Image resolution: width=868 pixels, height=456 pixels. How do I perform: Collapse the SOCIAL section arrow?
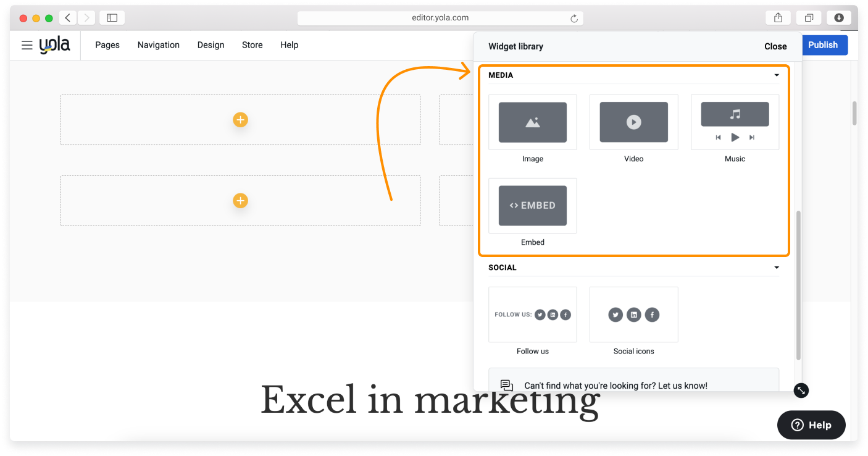[777, 268]
